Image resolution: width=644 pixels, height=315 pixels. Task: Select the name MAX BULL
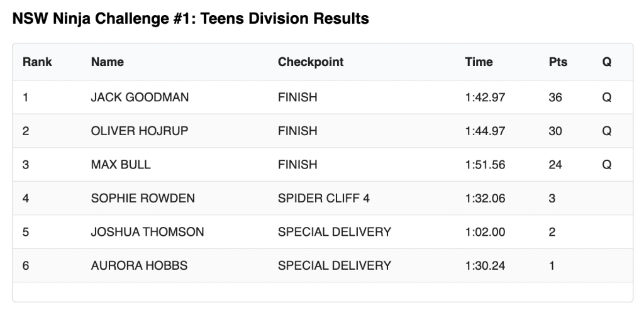[x=121, y=165]
